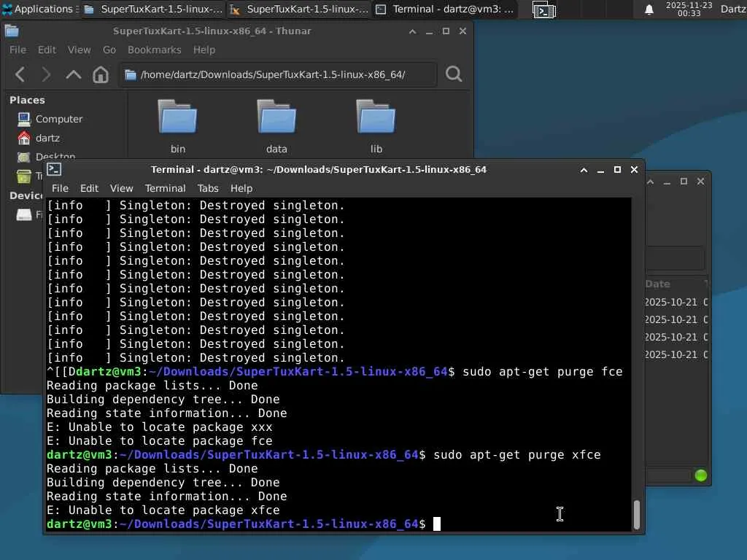The image size is (747, 560).
Task: Switch to first SuperTuxKart Thunar taskbar entry
Action: [153, 9]
